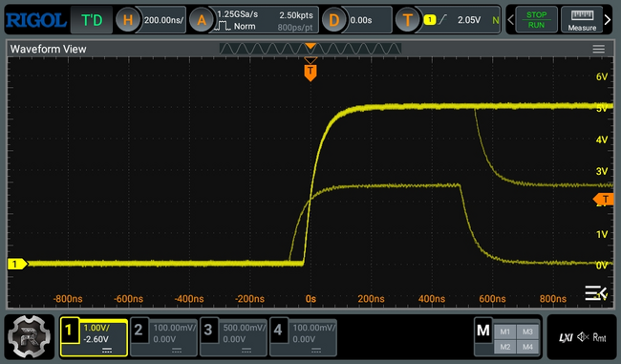Click the 800ps/pt resolution readout
Viewport: 621px width, 364px height.
pyautogui.click(x=295, y=28)
